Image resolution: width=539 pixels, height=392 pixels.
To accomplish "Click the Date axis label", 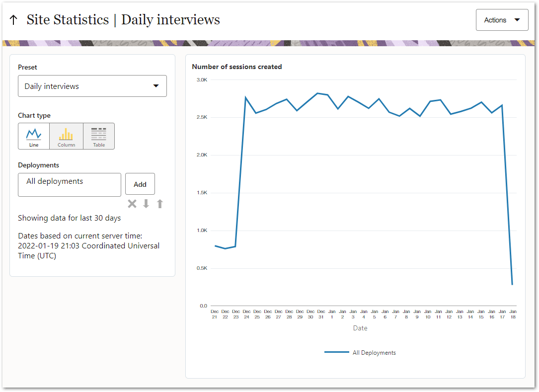I will (x=360, y=328).
